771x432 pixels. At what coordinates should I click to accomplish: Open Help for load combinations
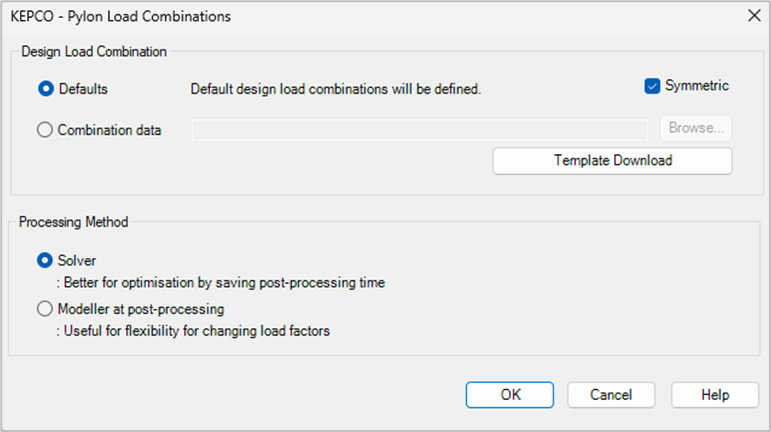point(714,394)
